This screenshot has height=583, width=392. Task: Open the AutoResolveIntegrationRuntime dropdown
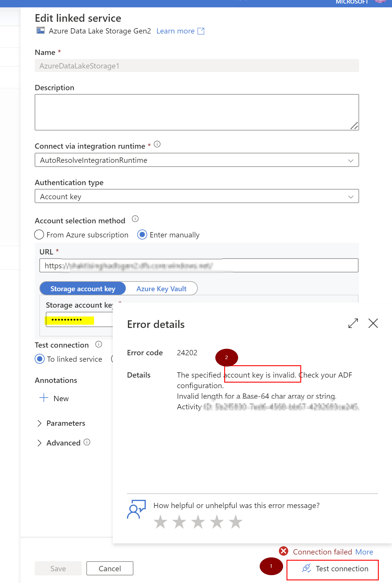[197, 160]
